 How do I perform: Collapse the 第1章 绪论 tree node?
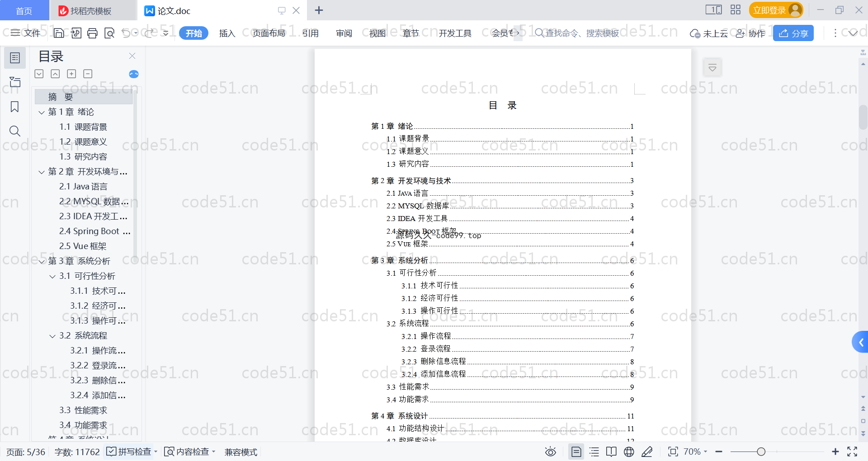point(42,112)
